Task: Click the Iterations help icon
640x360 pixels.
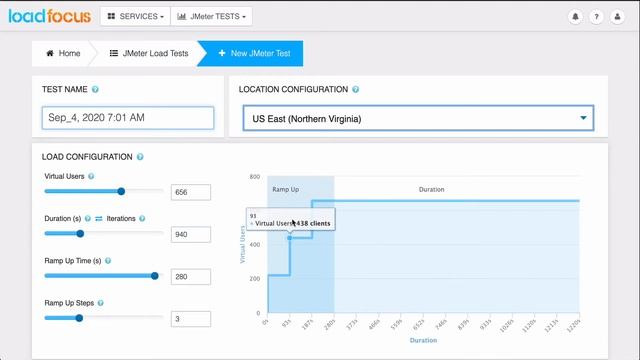Action: [x=142, y=218]
